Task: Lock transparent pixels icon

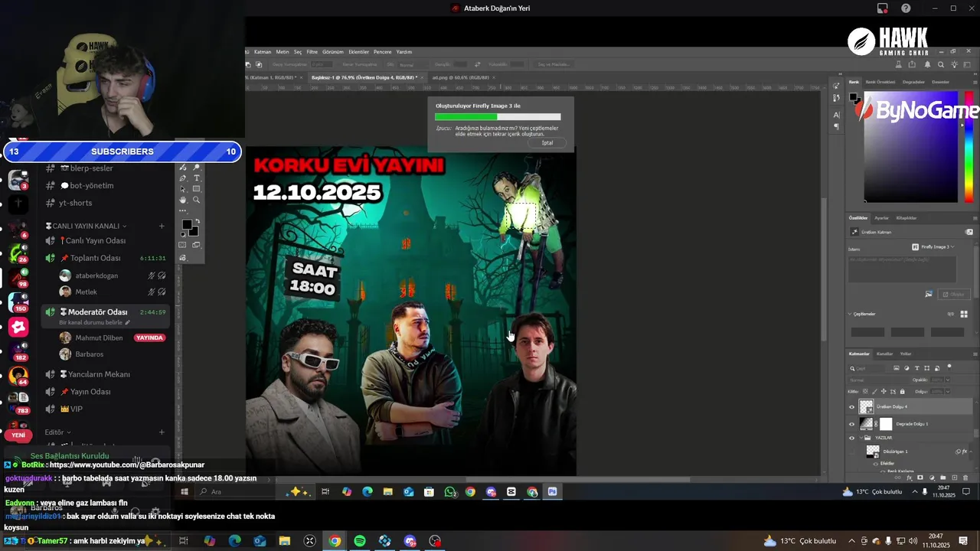Action: tap(866, 391)
